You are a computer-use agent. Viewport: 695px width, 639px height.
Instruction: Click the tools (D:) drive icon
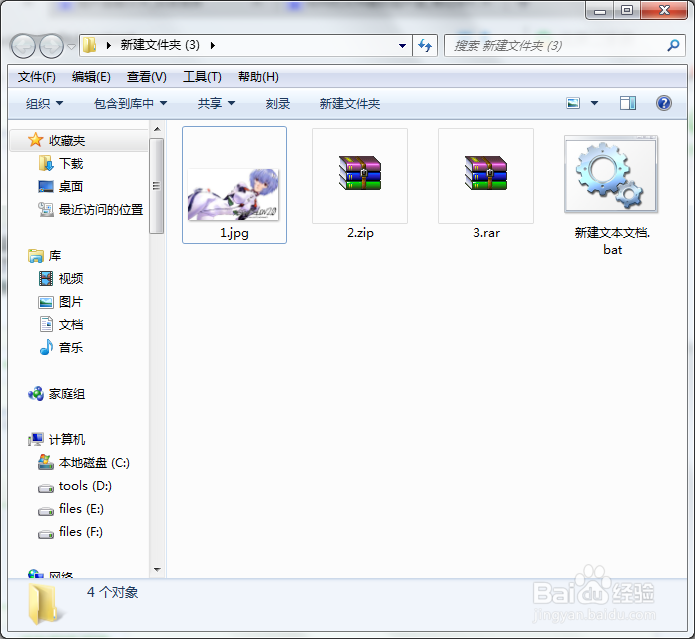(x=46, y=488)
